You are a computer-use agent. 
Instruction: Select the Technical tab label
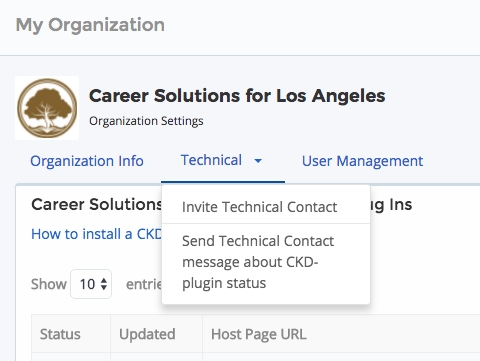tap(211, 160)
